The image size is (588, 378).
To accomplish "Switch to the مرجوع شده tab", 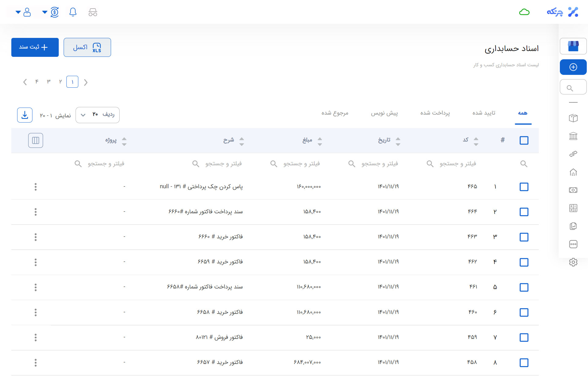I will (x=335, y=113).
